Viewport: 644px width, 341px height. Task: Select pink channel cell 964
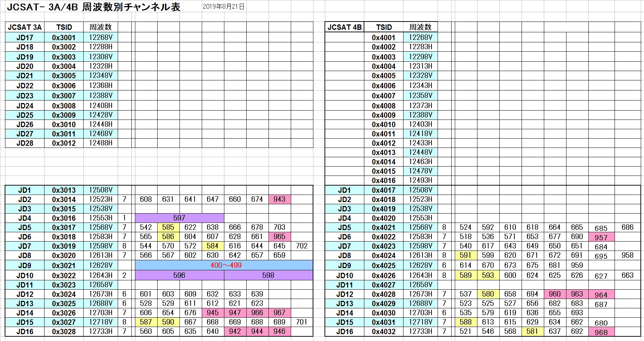point(601,295)
